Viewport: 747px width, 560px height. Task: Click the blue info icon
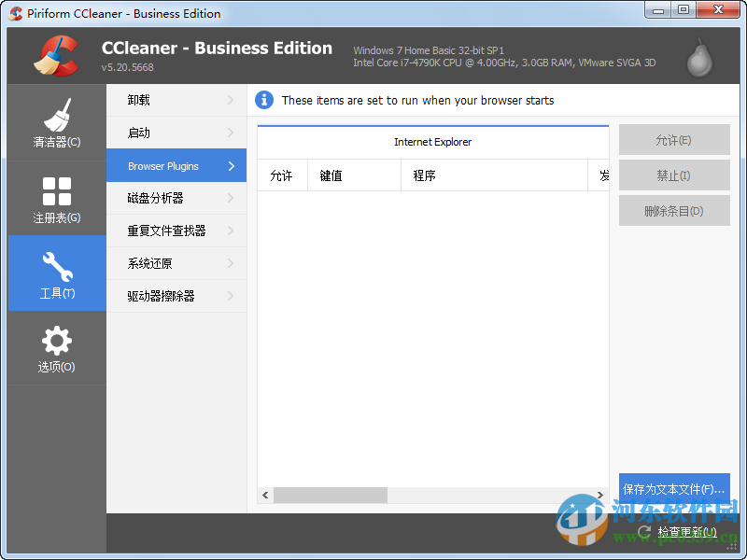(x=264, y=100)
